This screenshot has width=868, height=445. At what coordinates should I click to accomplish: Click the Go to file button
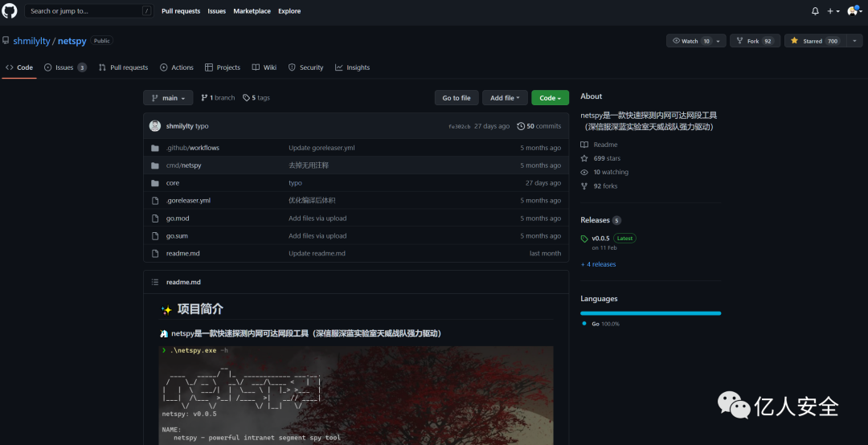click(457, 98)
